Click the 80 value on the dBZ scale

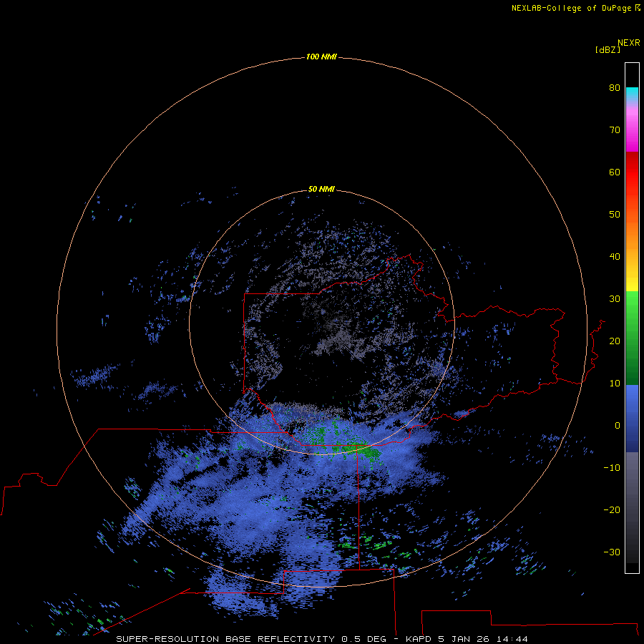click(615, 88)
